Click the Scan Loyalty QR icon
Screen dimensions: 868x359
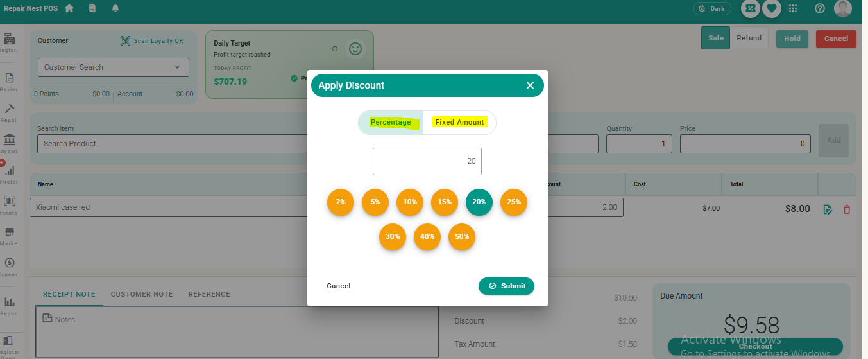coord(125,40)
